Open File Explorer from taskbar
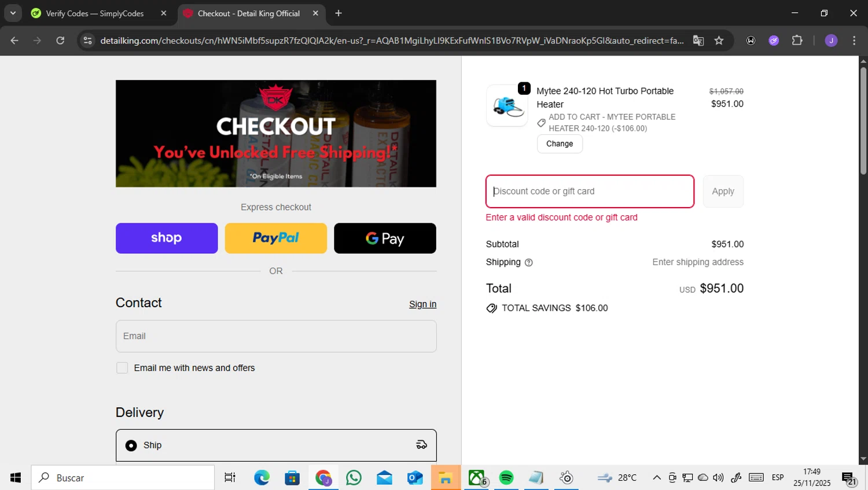Image resolution: width=868 pixels, height=490 pixels. click(x=446, y=477)
